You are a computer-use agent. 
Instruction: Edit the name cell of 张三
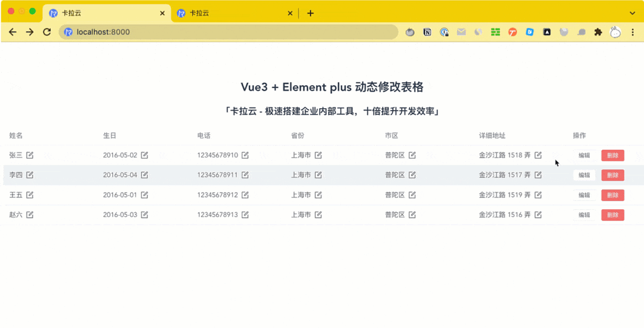pyautogui.click(x=30, y=155)
